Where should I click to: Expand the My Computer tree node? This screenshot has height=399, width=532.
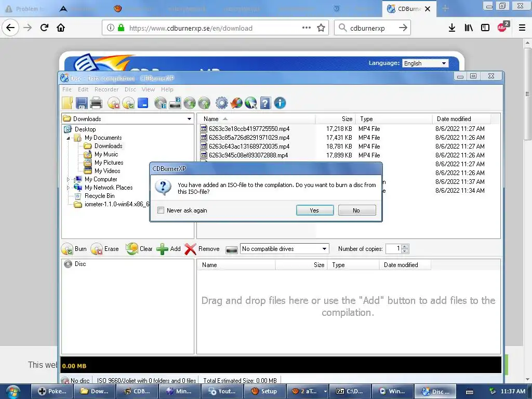[x=68, y=179]
